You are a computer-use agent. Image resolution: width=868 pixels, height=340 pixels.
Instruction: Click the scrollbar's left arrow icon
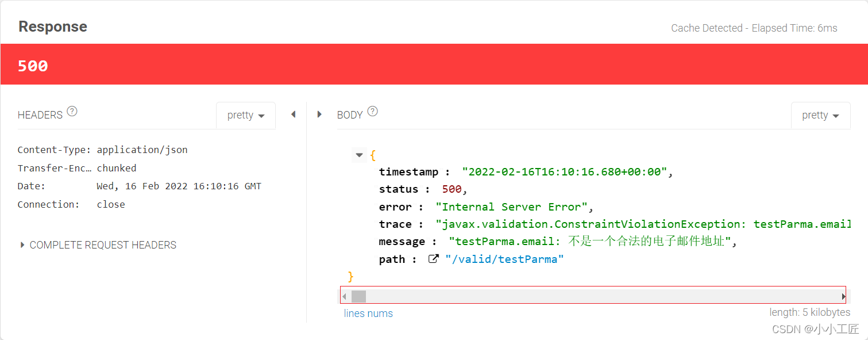(344, 295)
